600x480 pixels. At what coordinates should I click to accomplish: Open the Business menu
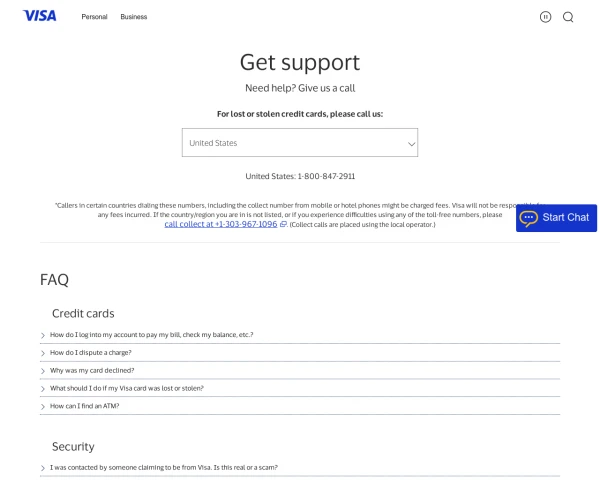pos(134,17)
